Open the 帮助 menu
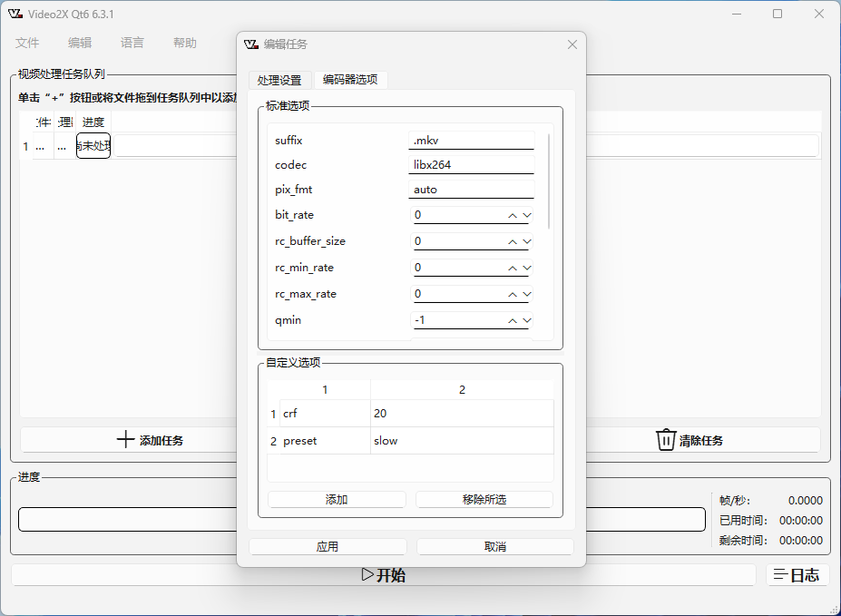 185,43
